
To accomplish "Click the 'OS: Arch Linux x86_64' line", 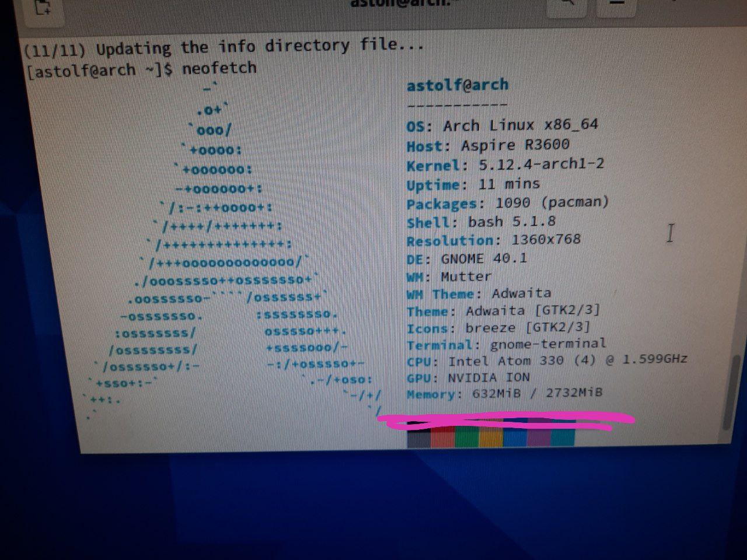I will 502,125.
